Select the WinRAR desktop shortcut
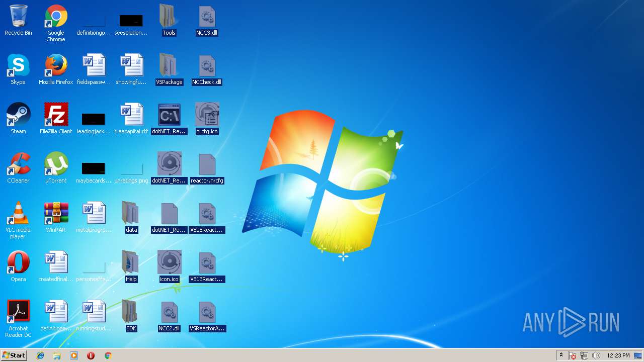644x362 pixels. (x=56, y=218)
